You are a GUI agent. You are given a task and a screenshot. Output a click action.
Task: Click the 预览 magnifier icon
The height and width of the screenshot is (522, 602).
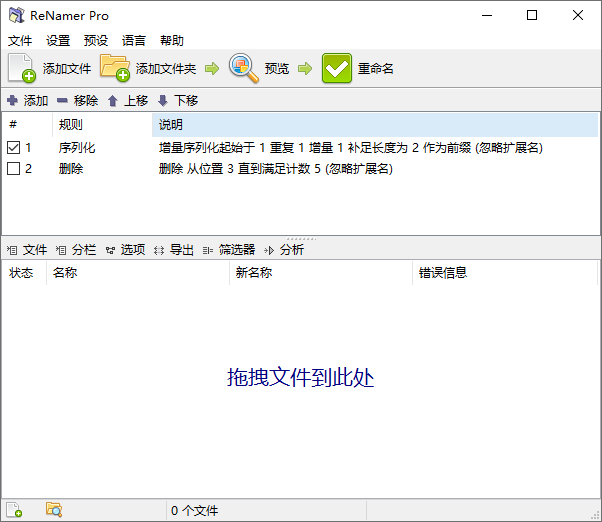(243, 68)
